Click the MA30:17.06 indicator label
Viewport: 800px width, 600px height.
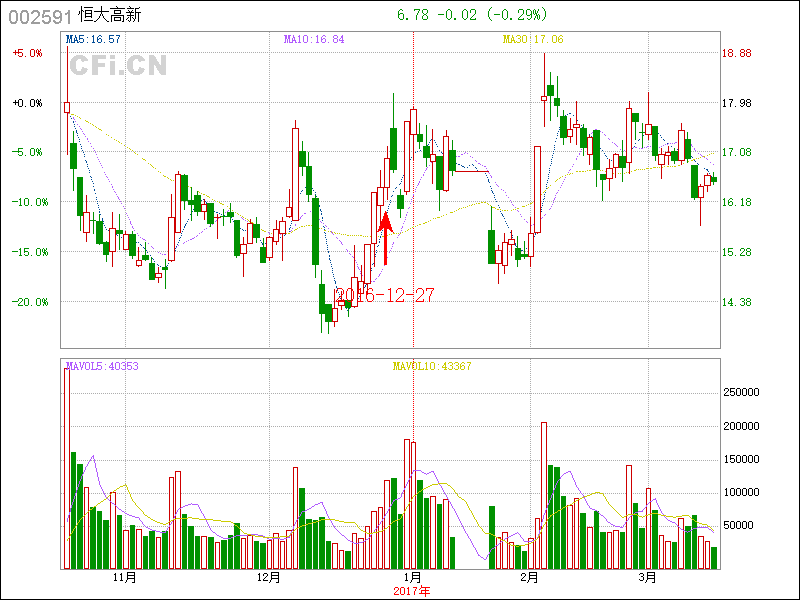pos(533,39)
